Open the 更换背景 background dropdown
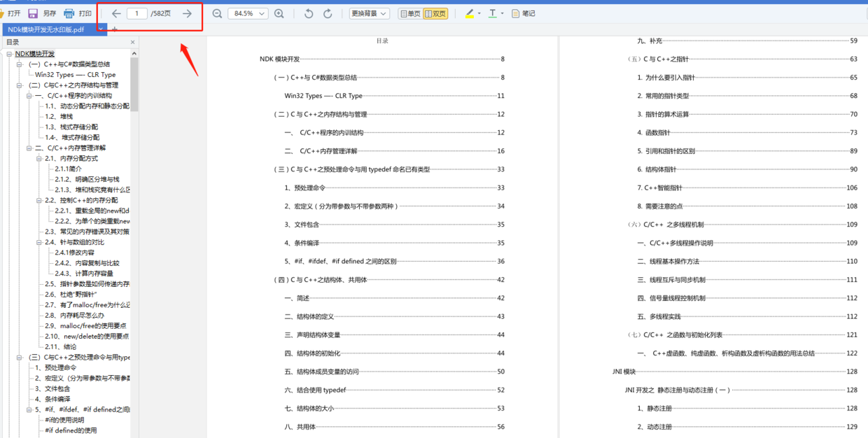 [369, 13]
